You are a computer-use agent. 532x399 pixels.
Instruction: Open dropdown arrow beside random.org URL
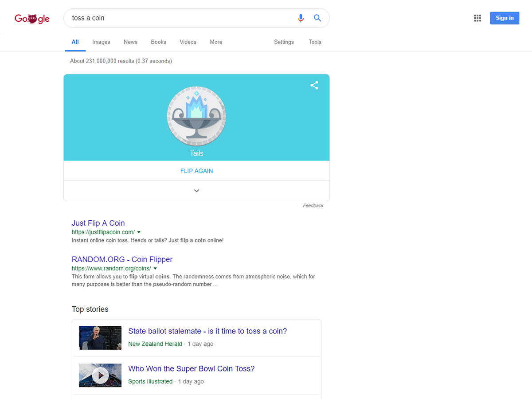155,269
